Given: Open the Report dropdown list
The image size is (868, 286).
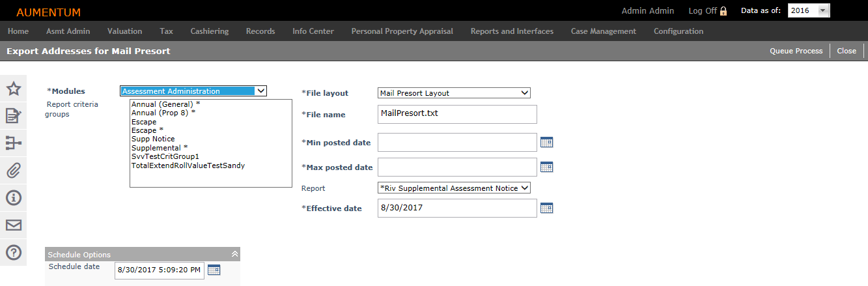Looking at the screenshot, I should 454,188.
